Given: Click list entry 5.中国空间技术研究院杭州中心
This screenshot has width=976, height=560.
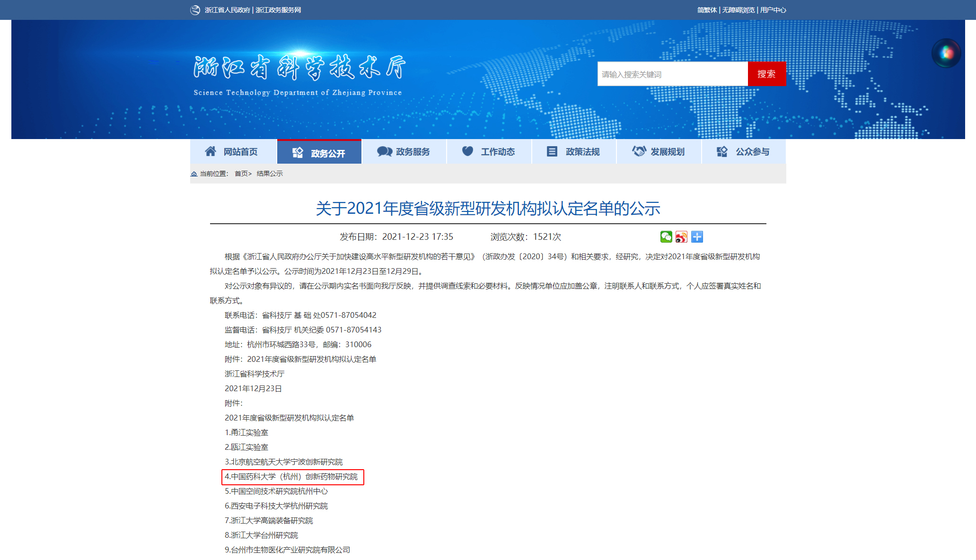Looking at the screenshot, I should (276, 491).
